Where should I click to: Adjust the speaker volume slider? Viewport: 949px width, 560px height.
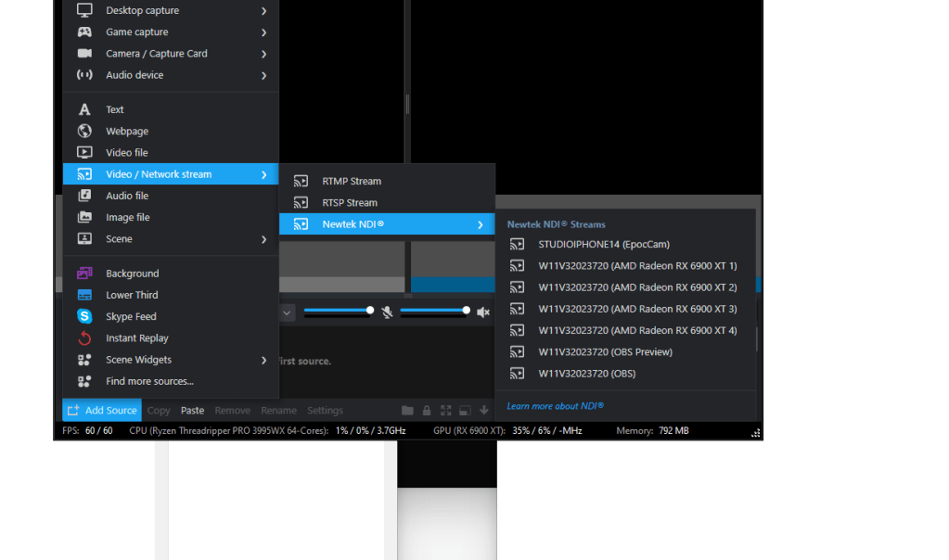(x=434, y=311)
